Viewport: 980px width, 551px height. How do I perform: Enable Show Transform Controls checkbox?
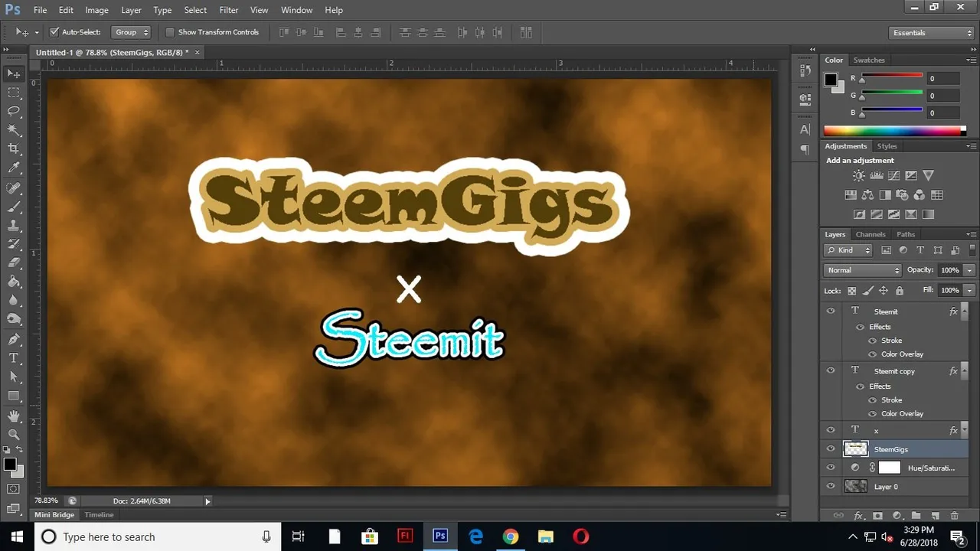(170, 32)
